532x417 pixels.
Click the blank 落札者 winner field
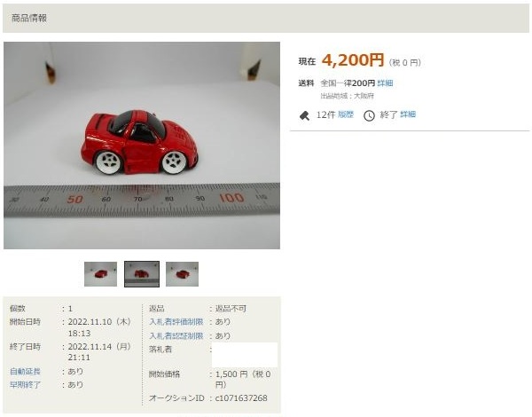coord(245,355)
